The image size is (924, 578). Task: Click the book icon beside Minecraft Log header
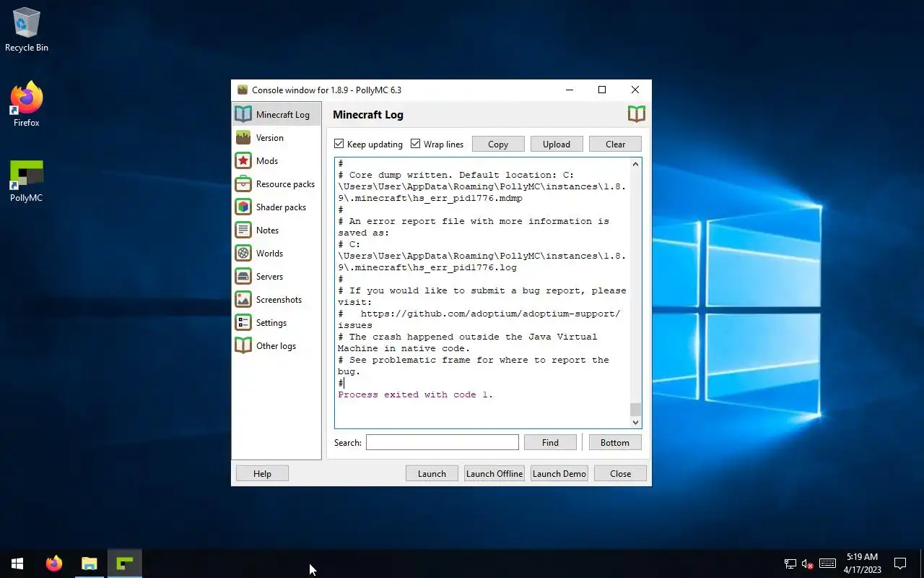tap(636, 113)
